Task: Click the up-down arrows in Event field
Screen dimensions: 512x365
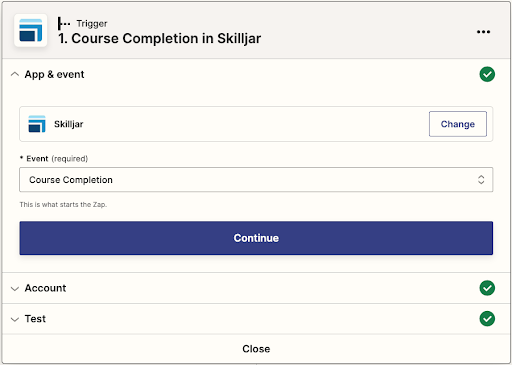Action: pyautogui.click(x=481, y=180)
